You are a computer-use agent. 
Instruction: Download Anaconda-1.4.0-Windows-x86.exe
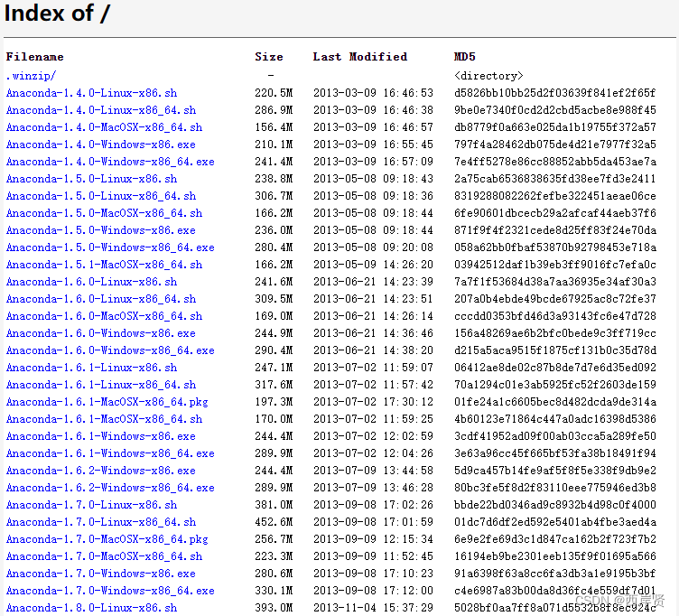[x=101, y=145]
